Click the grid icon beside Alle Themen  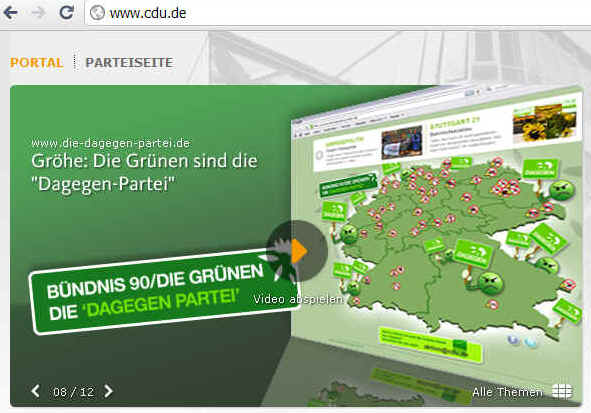[562, 392]
